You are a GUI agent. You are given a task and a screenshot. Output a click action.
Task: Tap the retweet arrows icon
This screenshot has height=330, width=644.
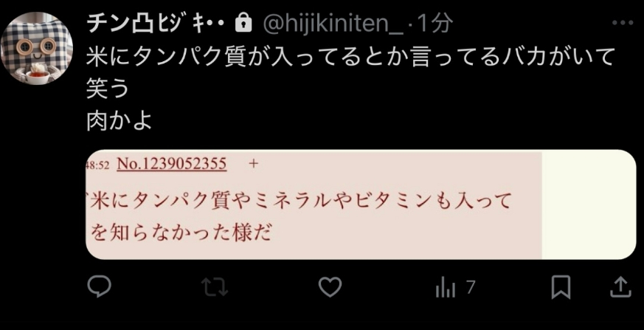coord(215,287)
